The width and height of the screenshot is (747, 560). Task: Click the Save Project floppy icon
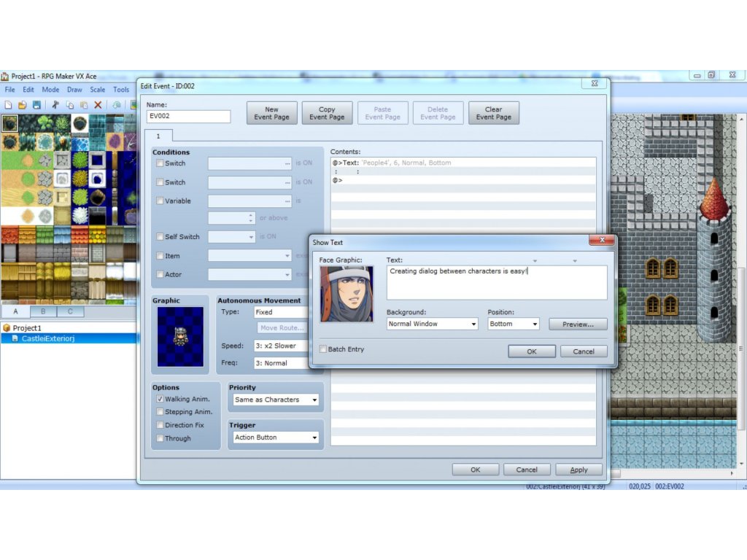[x=36, y=105]
